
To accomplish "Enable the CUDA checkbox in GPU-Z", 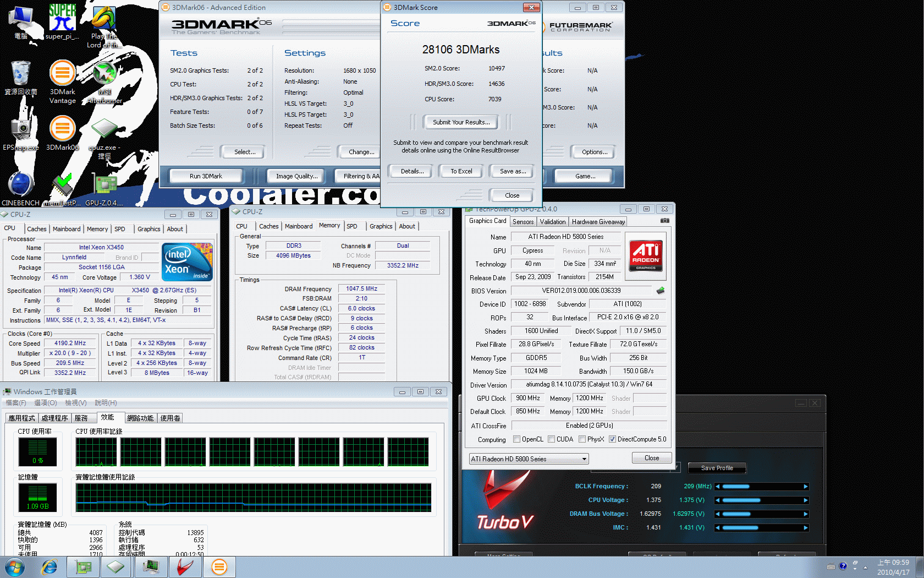I will [551, 439].
